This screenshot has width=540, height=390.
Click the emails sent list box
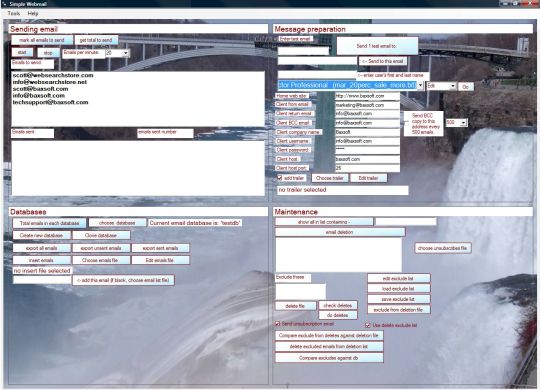(x=138, y=168)
